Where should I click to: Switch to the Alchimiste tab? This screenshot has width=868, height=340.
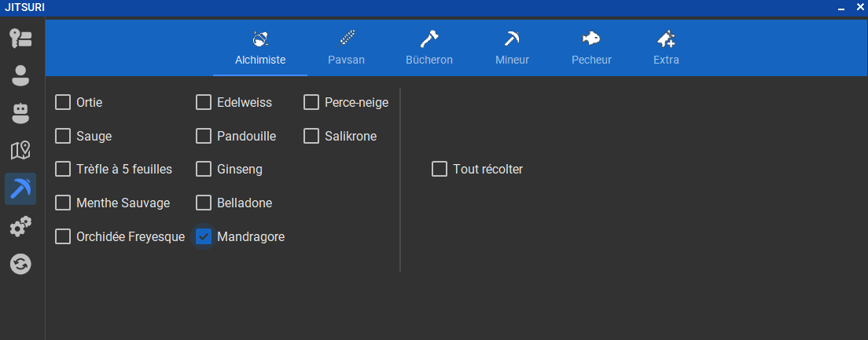(x=260, y=48)
